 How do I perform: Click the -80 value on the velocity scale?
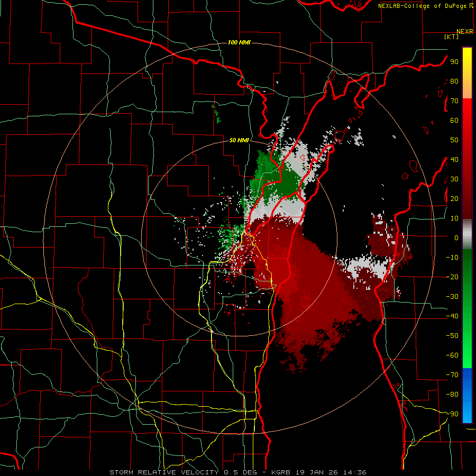[452, 395]
